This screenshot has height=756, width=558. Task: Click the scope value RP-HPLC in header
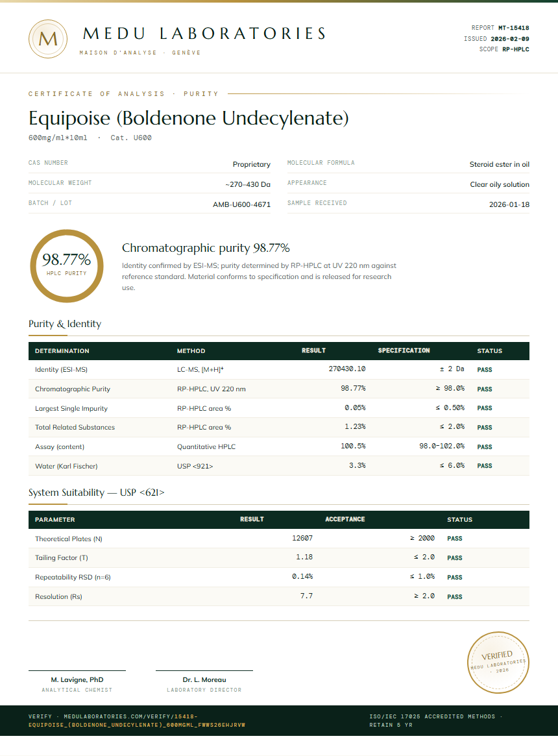coord(516,49)
